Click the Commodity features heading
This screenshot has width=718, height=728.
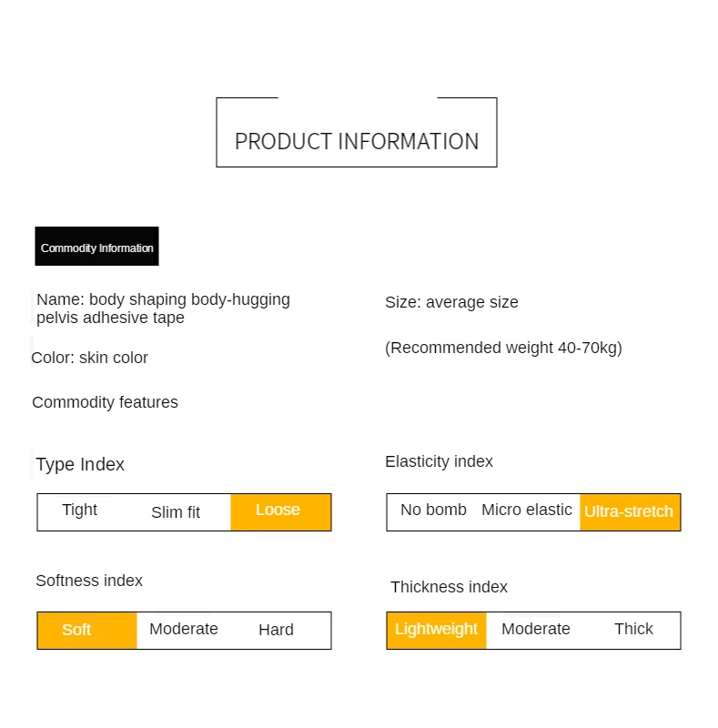click(x=106, y=402)
